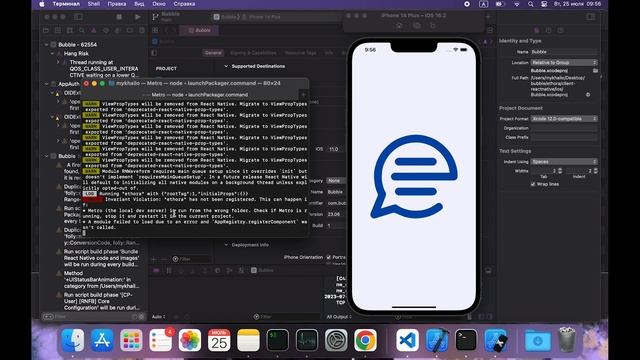The height and width of the screenshot is (360, 640).
Task: Open Spotlight search in menu bar
Action: click(530, 4)
